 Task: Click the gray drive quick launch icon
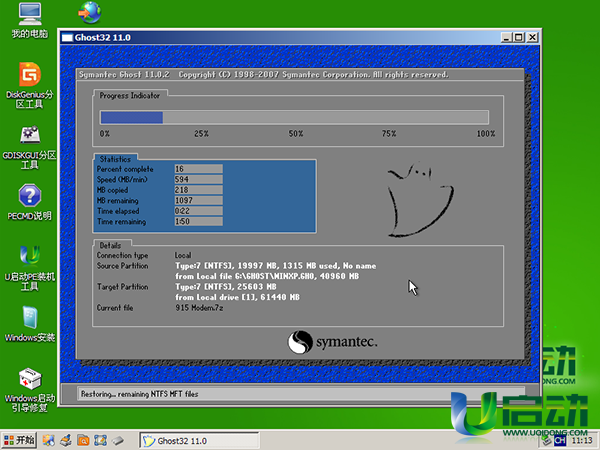(x=118, y=440)
